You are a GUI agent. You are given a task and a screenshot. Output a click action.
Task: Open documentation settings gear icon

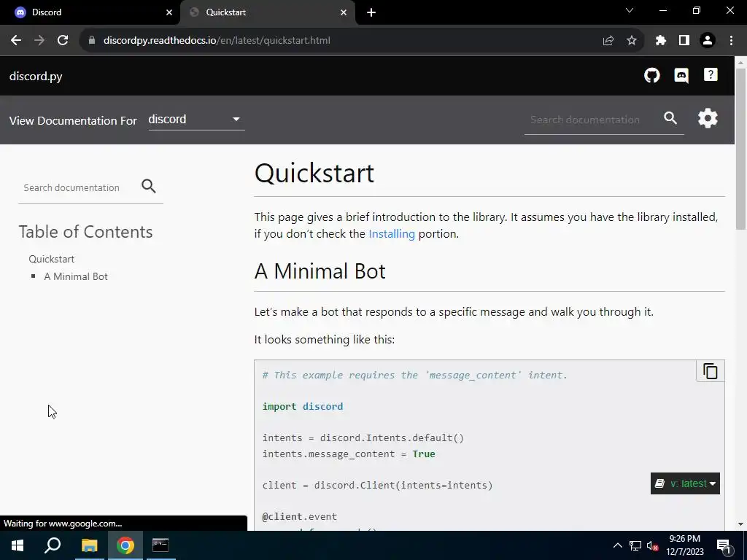(708, 118)
